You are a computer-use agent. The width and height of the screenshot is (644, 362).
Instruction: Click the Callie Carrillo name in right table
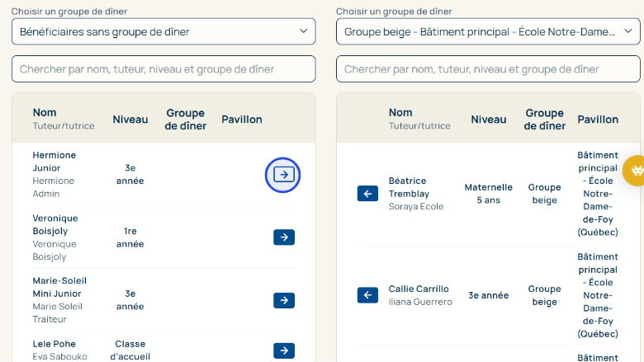point(419,289)
